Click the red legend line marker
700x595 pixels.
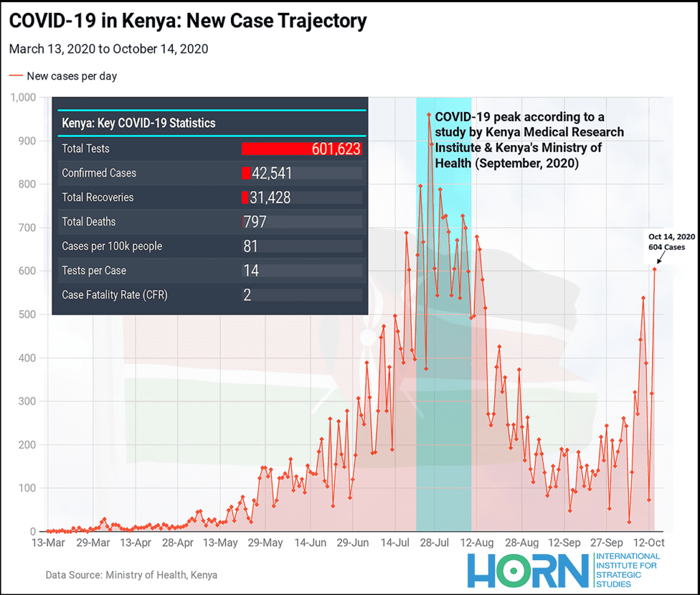[x=16, y=76]
